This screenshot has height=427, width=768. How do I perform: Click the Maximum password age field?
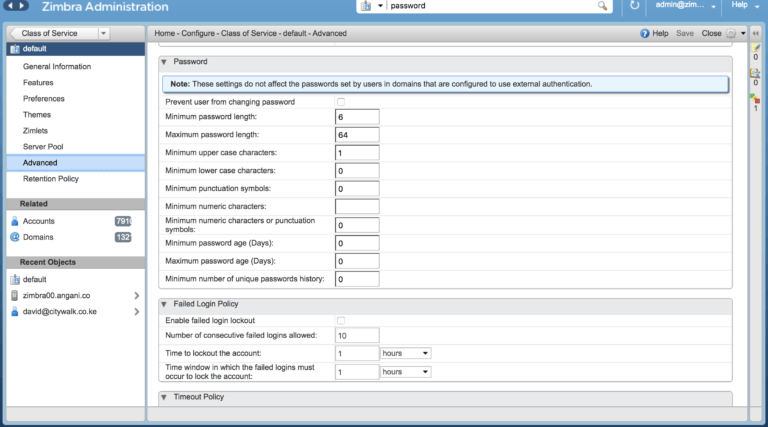click(357, 261)
